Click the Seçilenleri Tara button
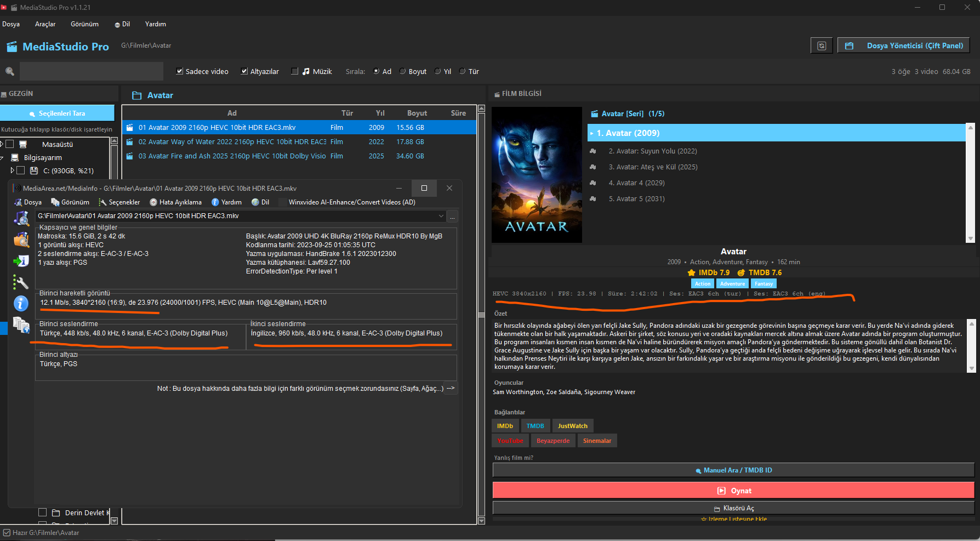 point(57,113)
